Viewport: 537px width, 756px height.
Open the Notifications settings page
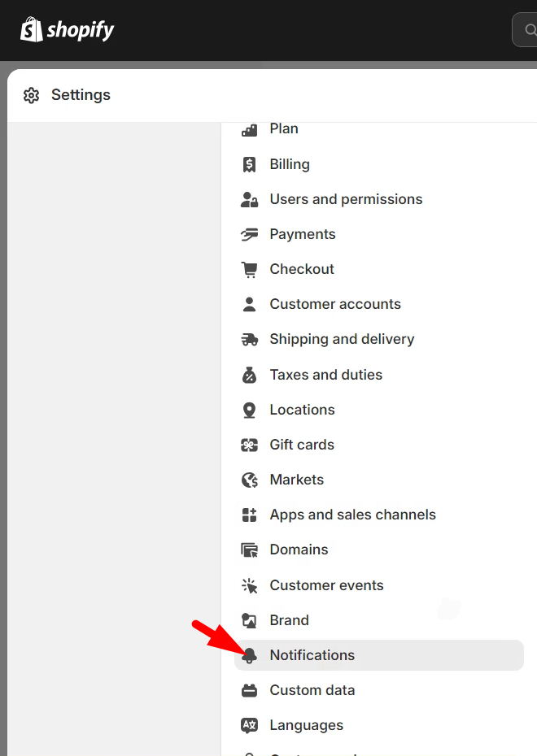tap(312, 655)
